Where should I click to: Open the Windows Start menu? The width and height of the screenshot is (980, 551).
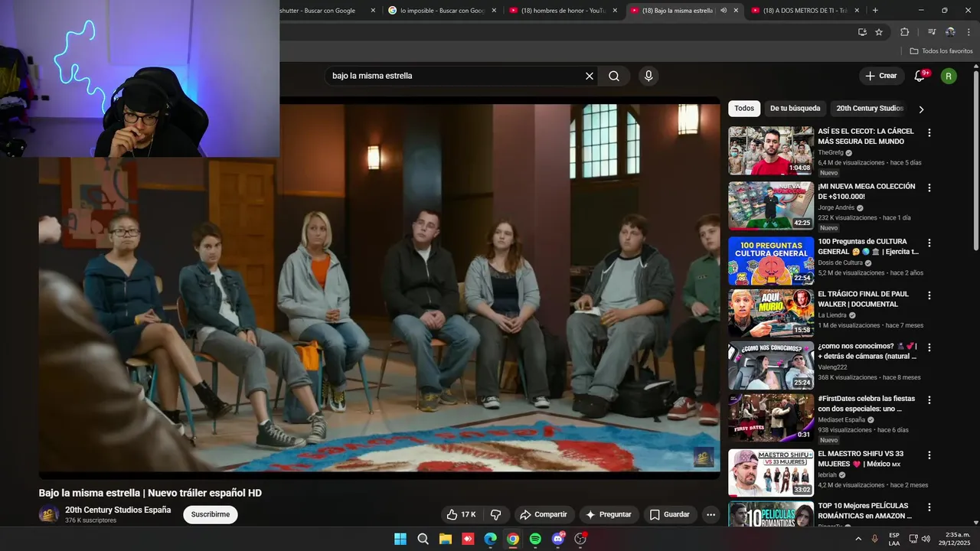400,539
